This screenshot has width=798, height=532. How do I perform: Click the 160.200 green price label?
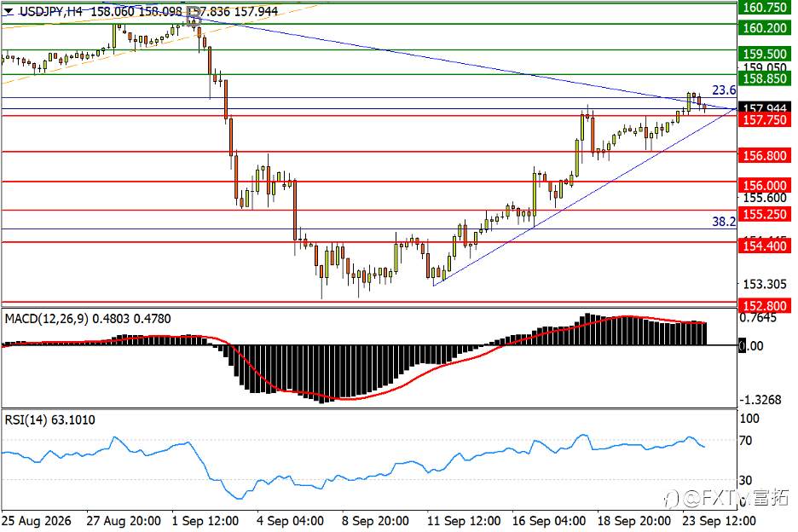[765, 27]
